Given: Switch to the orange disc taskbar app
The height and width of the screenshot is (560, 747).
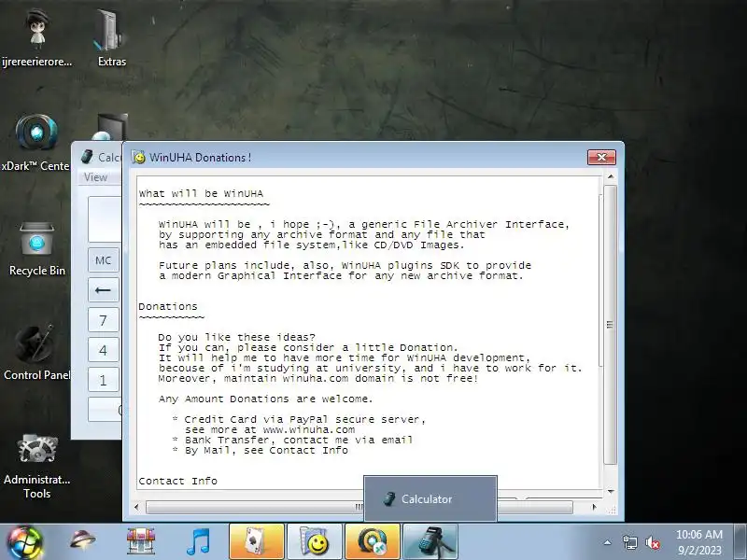Looking at the screenshot, I should point(373,541).
